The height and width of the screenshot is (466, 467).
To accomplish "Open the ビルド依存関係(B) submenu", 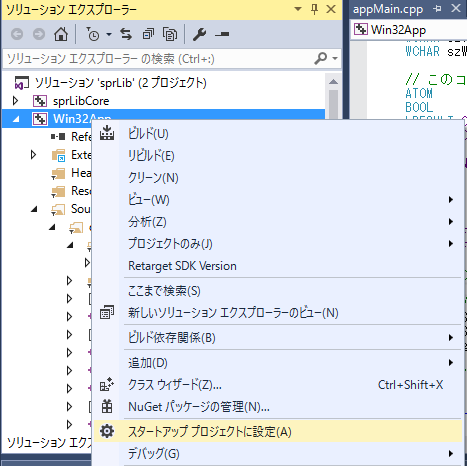I will coord(278,338).
